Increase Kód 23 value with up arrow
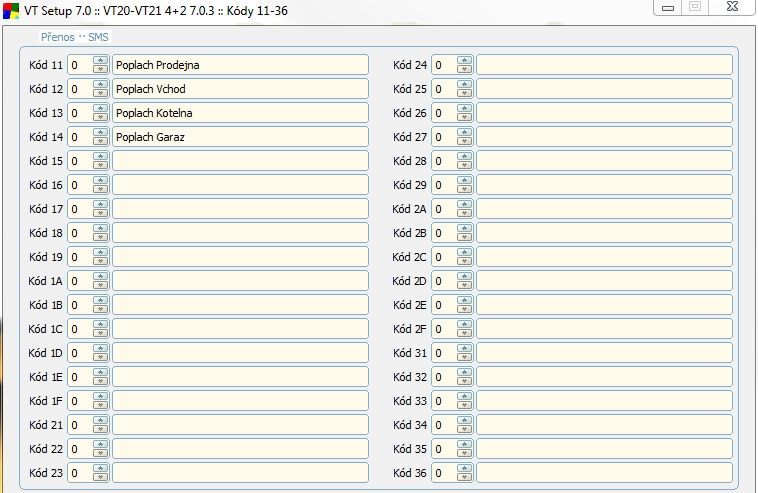758x493 pixels. 100,469
